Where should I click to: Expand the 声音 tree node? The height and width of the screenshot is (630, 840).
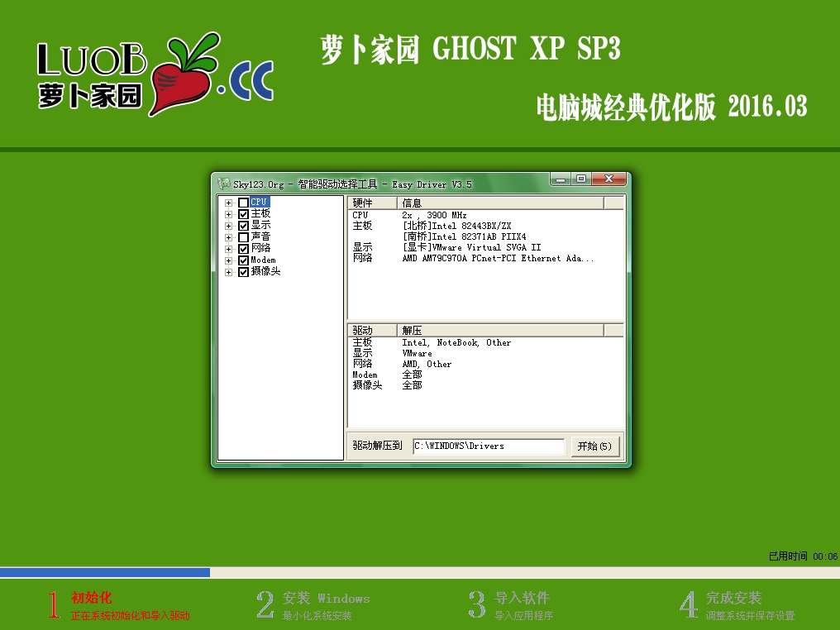coord(228,237)
